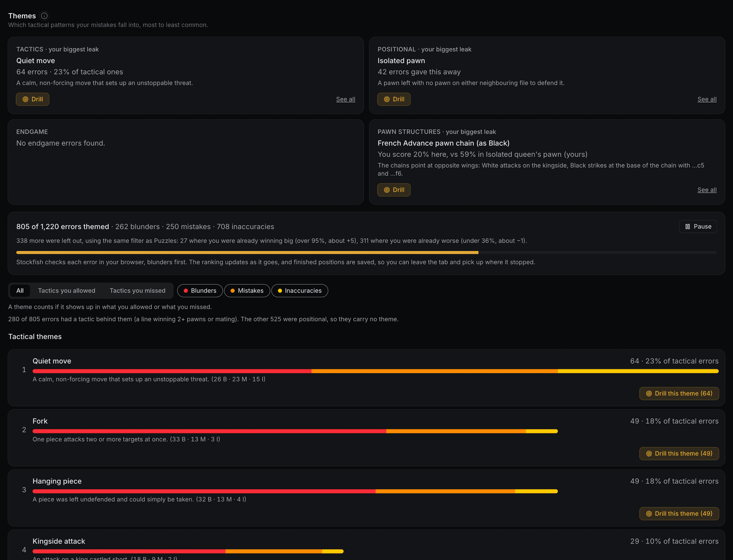This screenshot has height=560, width=733.
Task: Click the Tactical themes heading
Action: (35, 337)
